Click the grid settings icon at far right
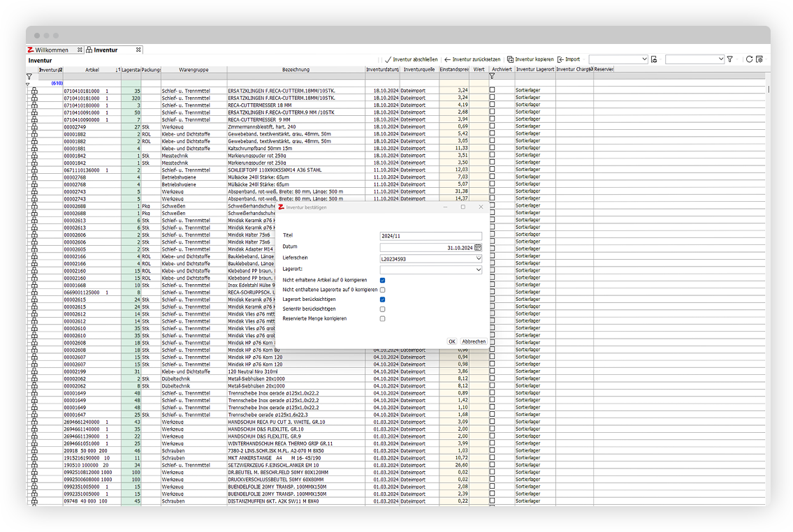Screen dimensions: 793x532 (x=759, y=60)
